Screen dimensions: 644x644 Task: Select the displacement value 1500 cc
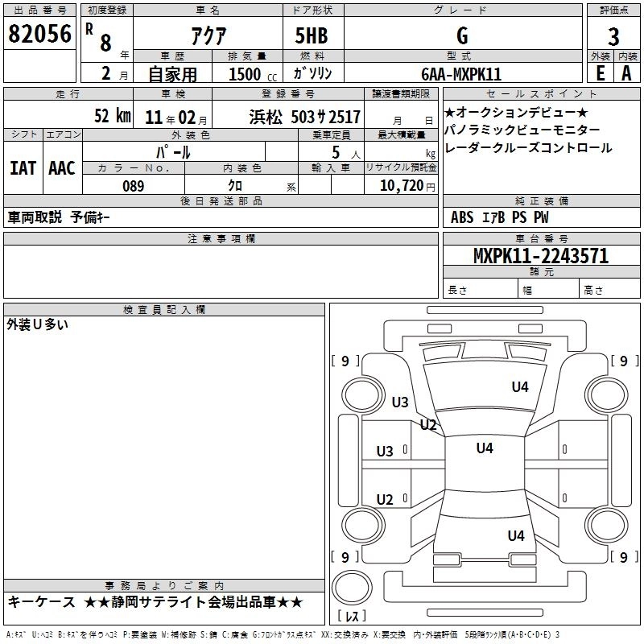[x=253, y=74]
